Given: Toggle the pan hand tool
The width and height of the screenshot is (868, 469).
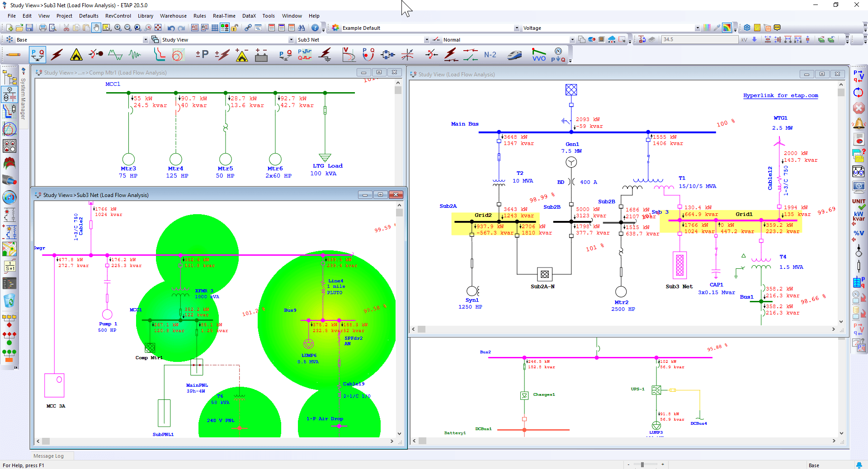Looking at the screenshot, I should tap(96, 28).
